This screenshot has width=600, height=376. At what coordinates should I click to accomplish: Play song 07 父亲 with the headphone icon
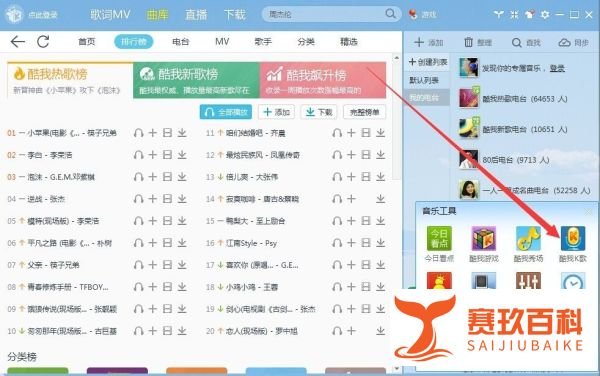139,265
